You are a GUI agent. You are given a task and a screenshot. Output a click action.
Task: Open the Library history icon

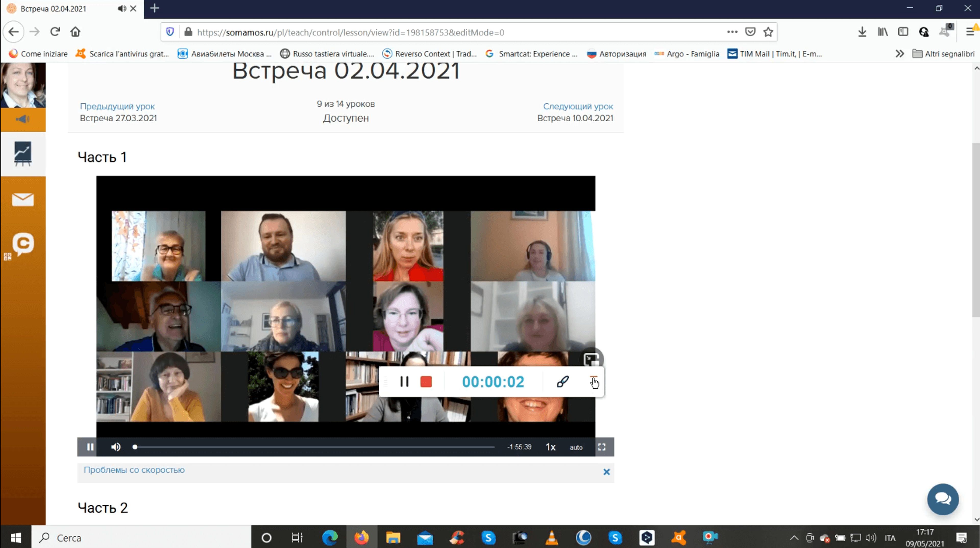[883, 32]
